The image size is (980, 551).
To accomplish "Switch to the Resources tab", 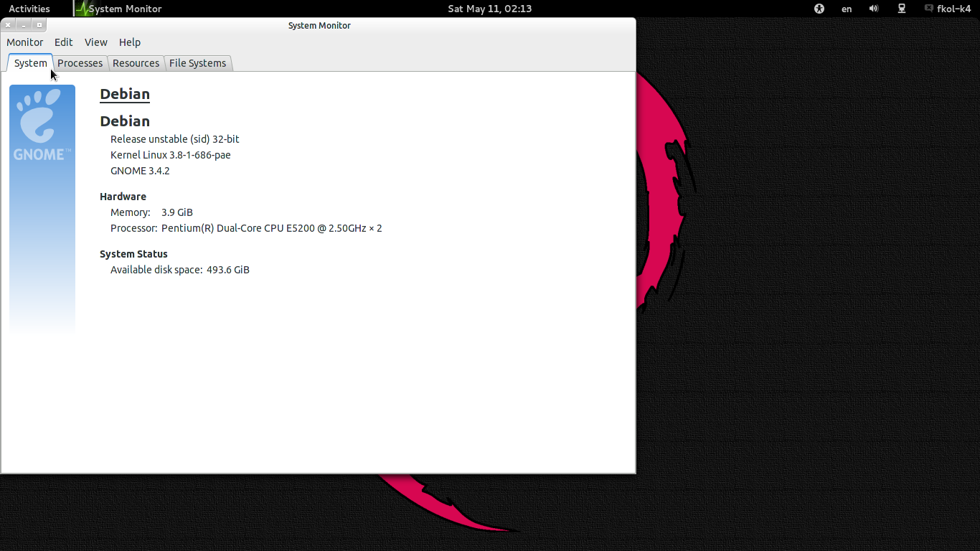I will click(136, 63).
